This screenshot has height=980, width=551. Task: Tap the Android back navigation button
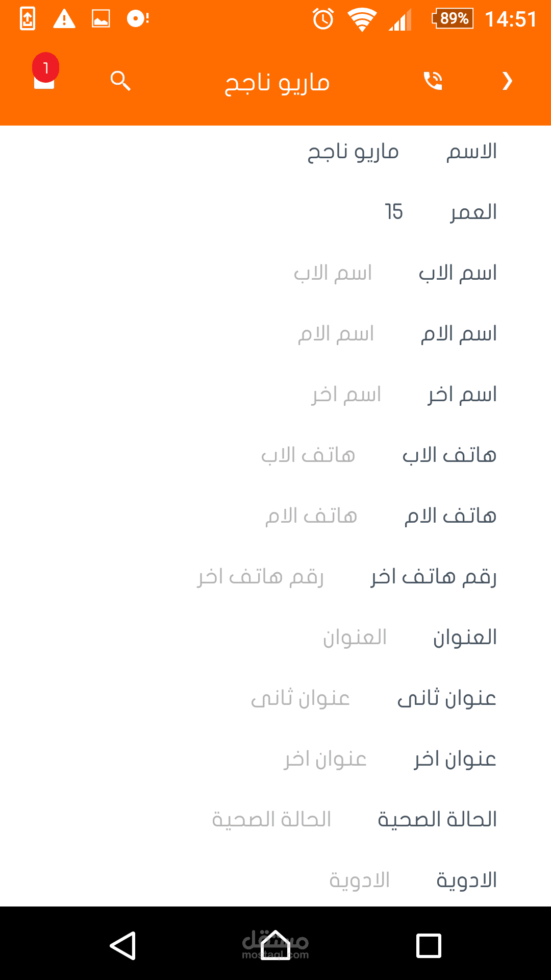coord(123,945)
